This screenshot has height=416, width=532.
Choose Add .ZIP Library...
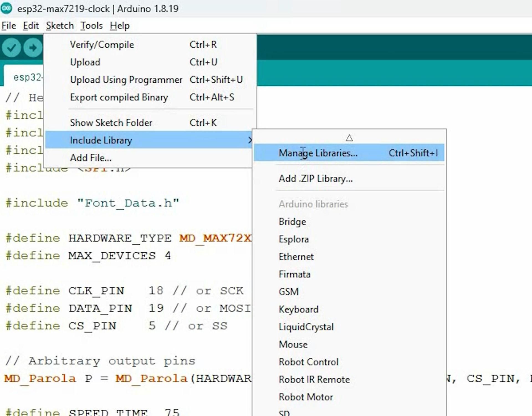[x=349, y=179]
